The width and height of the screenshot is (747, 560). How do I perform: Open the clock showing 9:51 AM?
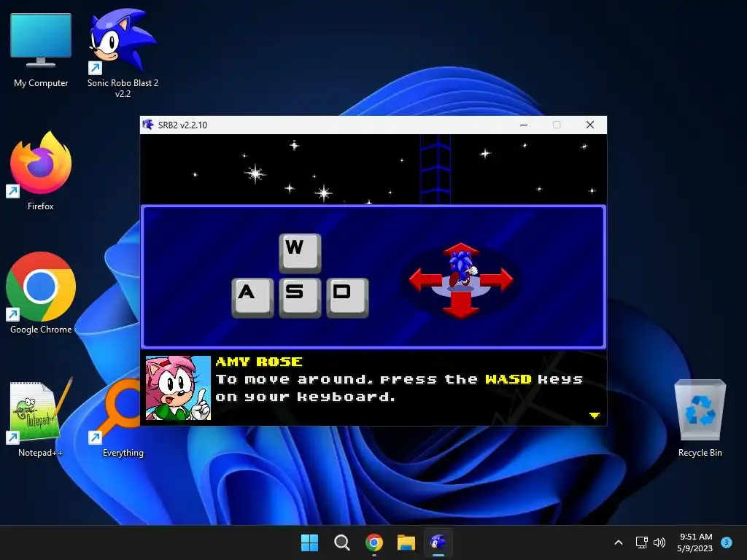tap(695, 542)
